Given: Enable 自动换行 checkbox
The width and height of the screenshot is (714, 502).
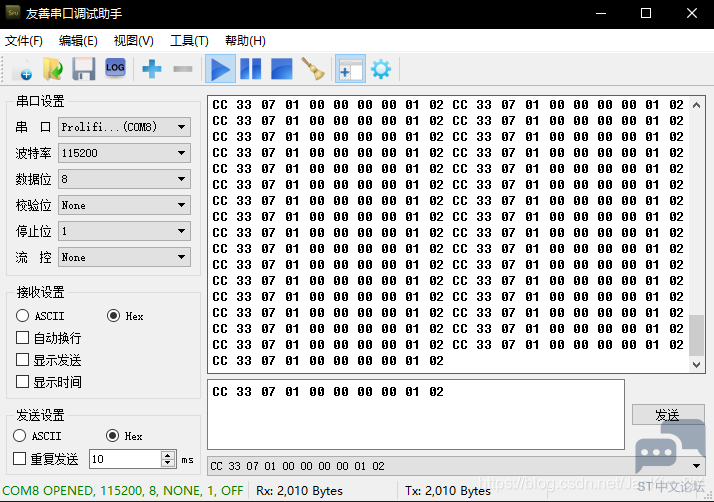Looking at the screenshot, I should tap(22, 338).
